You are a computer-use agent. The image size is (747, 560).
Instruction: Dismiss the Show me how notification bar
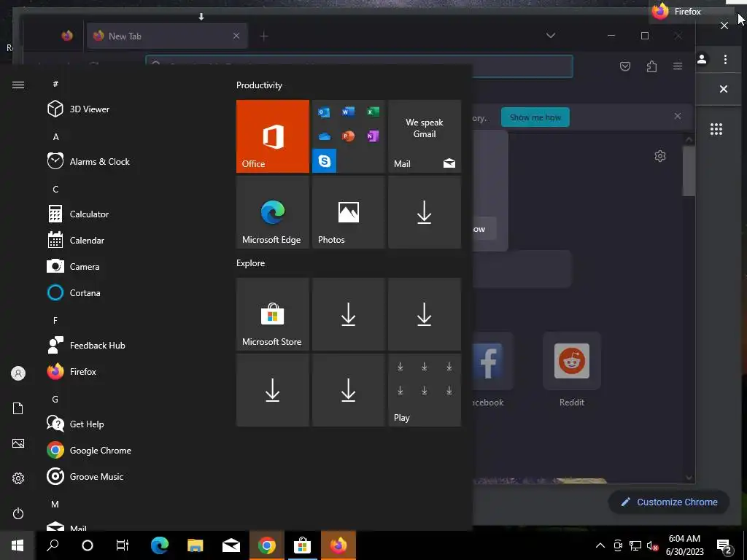pos(678,116)
